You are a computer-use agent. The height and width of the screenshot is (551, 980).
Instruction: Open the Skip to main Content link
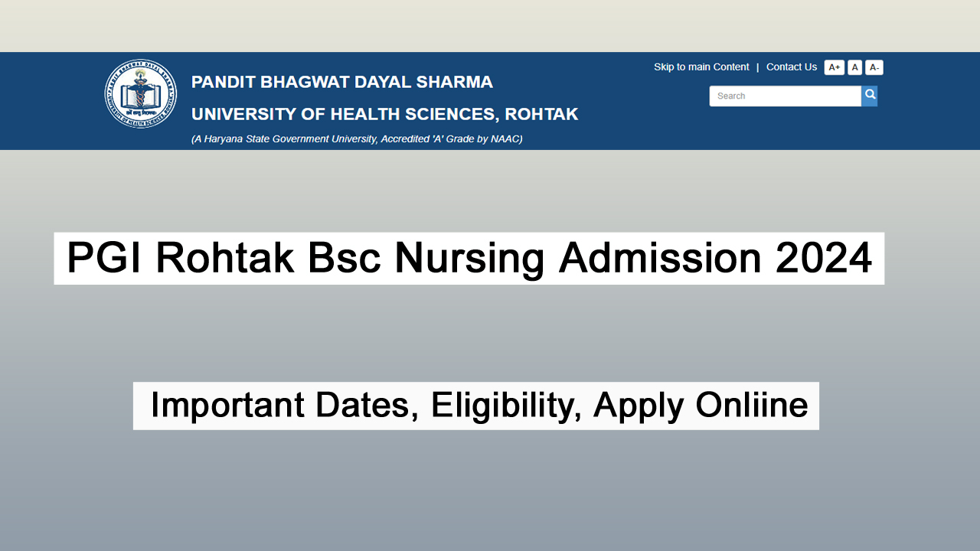point(701,67)
